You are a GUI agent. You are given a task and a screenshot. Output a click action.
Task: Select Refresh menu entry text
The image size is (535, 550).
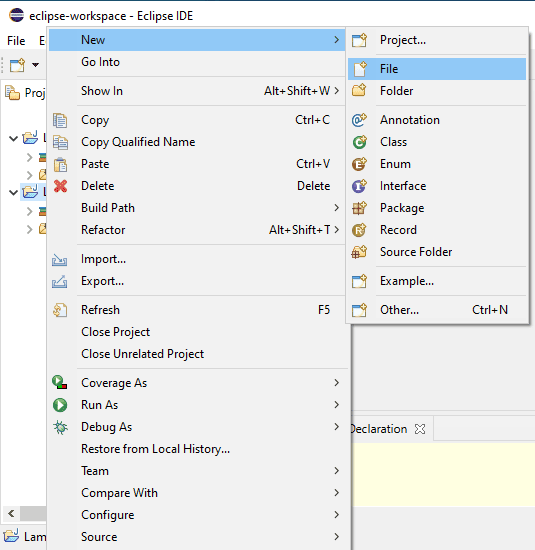click(100, 310)
